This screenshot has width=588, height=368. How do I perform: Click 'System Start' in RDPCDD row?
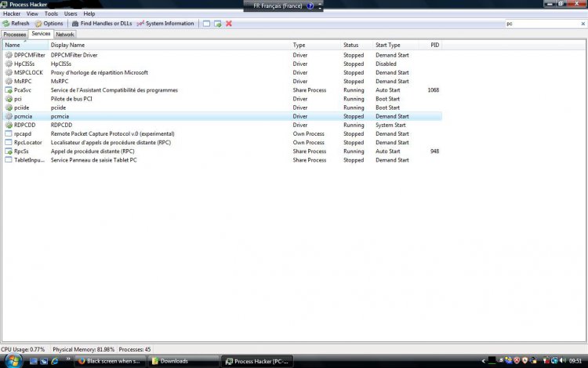coord(390,125)
